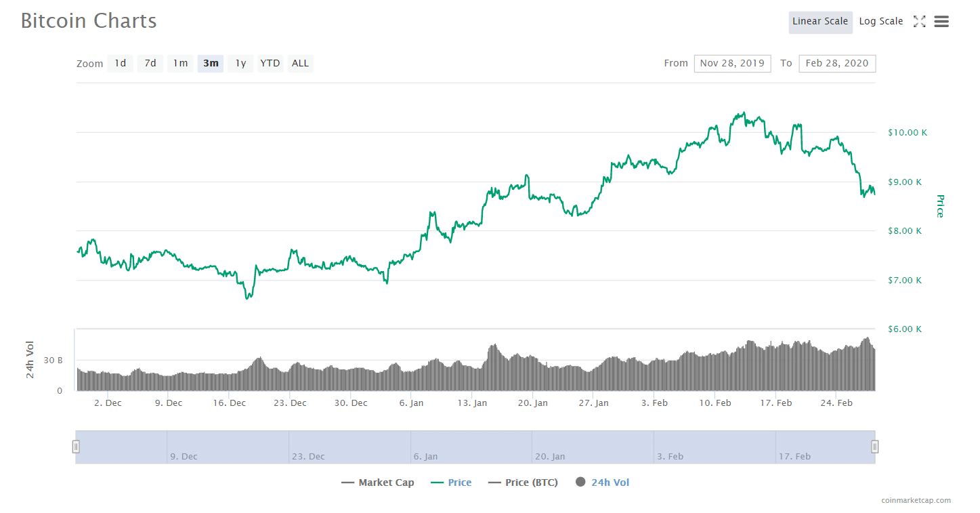Open the coinmarketcap.com credit link
The width and height of the screenshot is (980, 513).
[916, 501]
